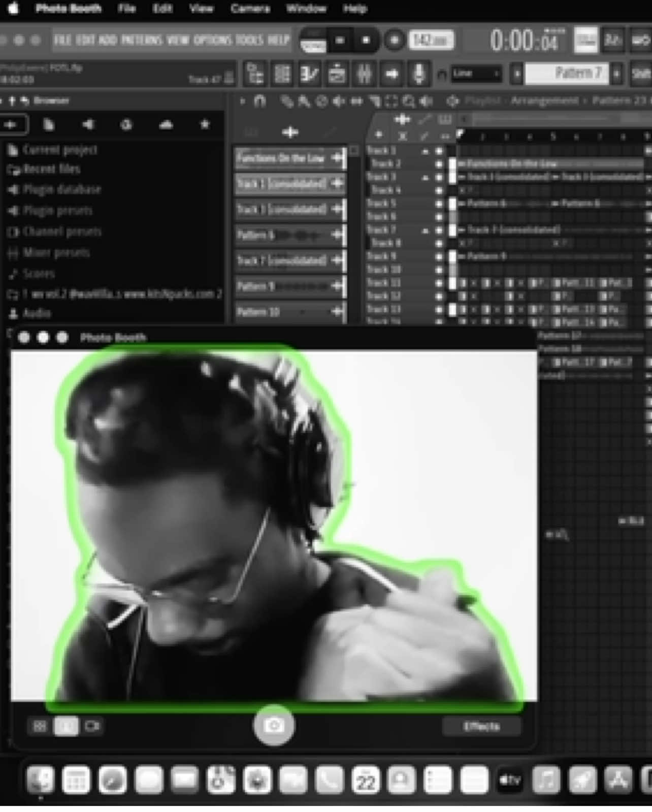
Task: Switch Photo Booth to four-up photo mode
Action: point(40,726)
